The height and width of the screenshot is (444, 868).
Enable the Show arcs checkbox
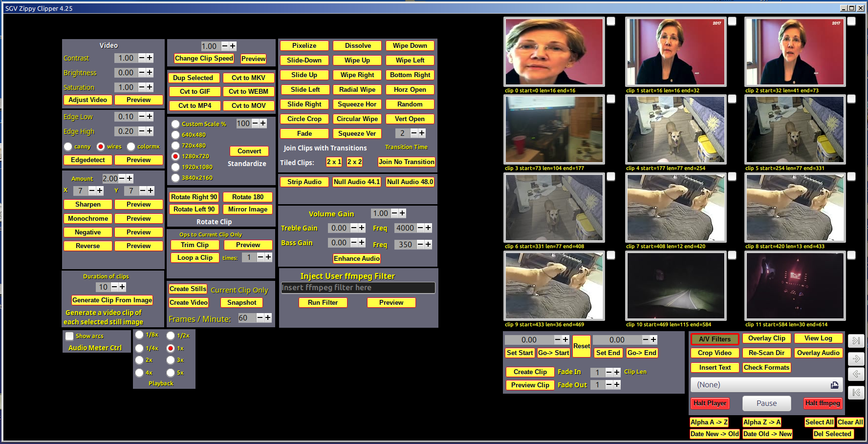[69, 336]
